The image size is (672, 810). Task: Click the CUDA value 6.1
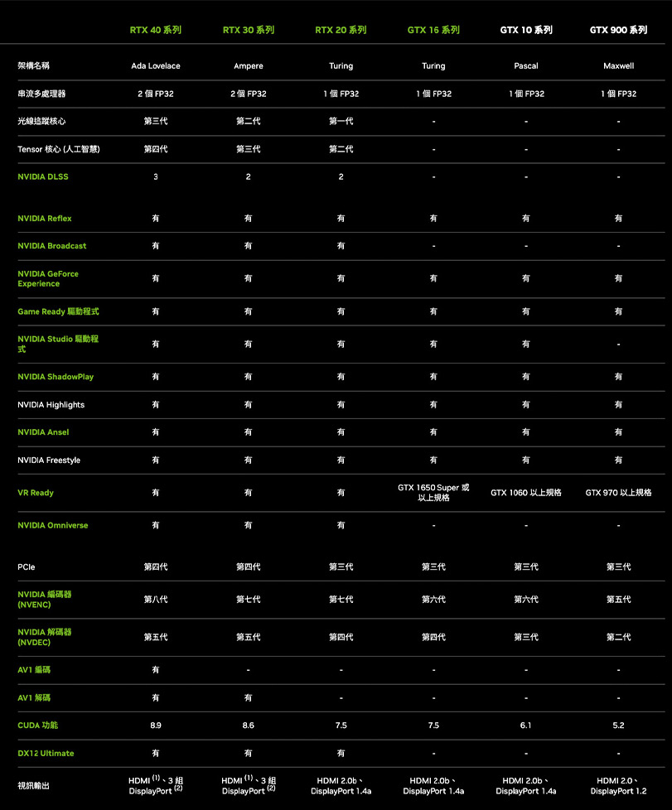tap(525, 726)
